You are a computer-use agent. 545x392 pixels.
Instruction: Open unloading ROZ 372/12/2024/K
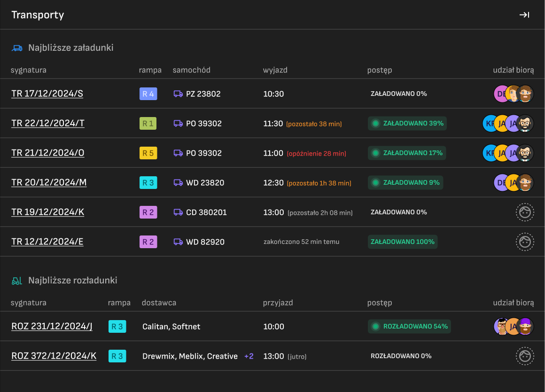(54, 356)
